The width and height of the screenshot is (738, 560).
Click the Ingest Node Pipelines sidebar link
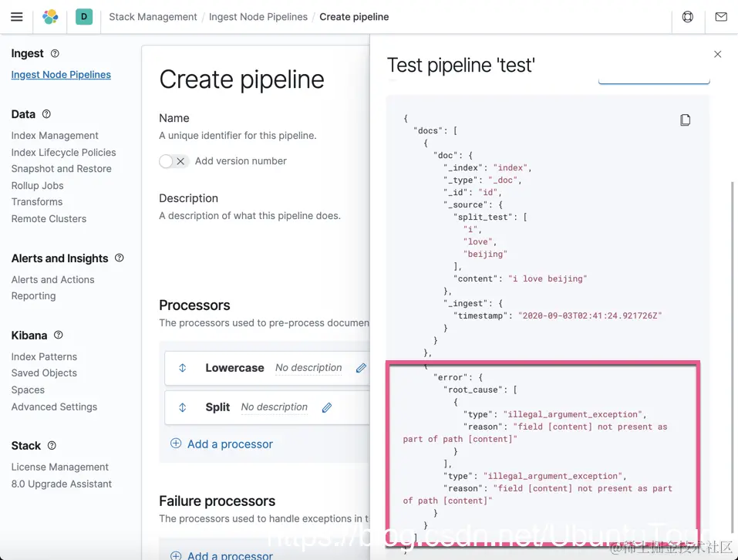click(x=61, y=75)
